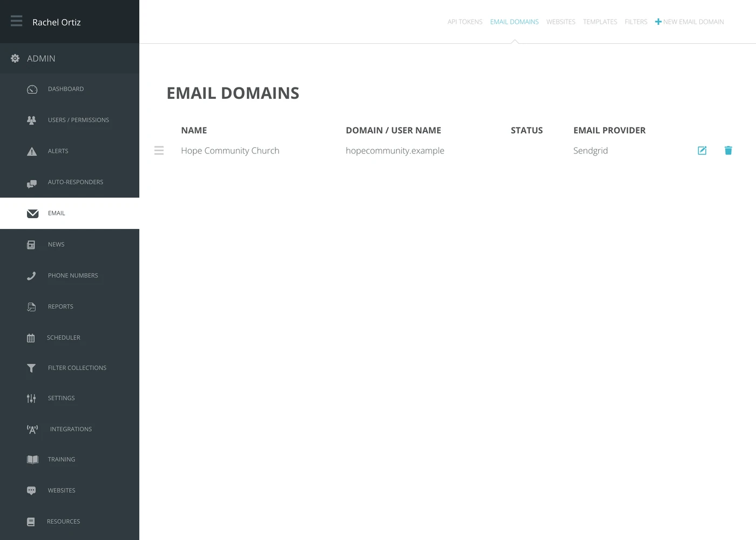Open the Filters tab

pos(636,22)
